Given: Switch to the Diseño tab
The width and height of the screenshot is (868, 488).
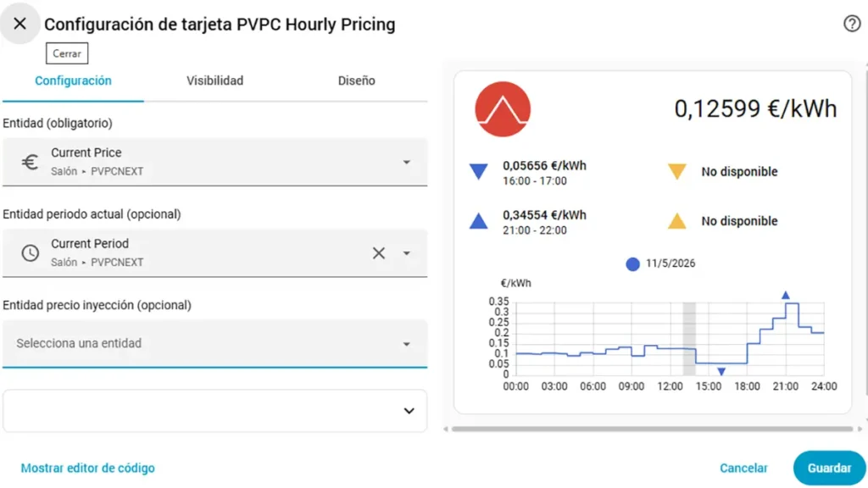Looking at the screenshot, I should pos(357,80).
